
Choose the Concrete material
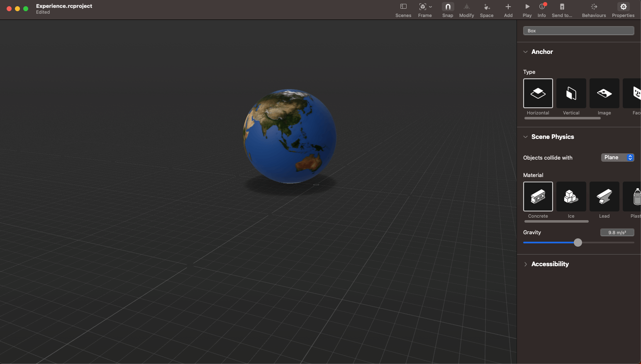pyautogui.click(x=538, y=197)
